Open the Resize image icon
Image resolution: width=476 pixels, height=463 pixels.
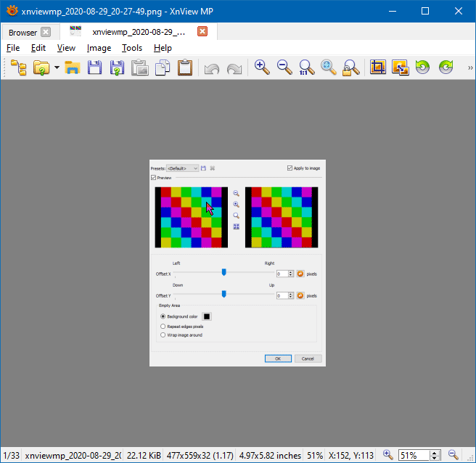(x=400, y=67)
